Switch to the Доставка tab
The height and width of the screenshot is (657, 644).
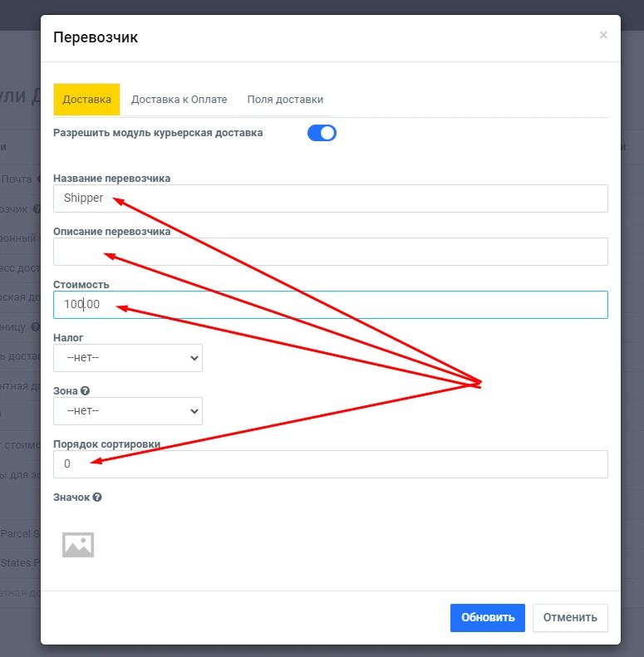click(86, 100)
